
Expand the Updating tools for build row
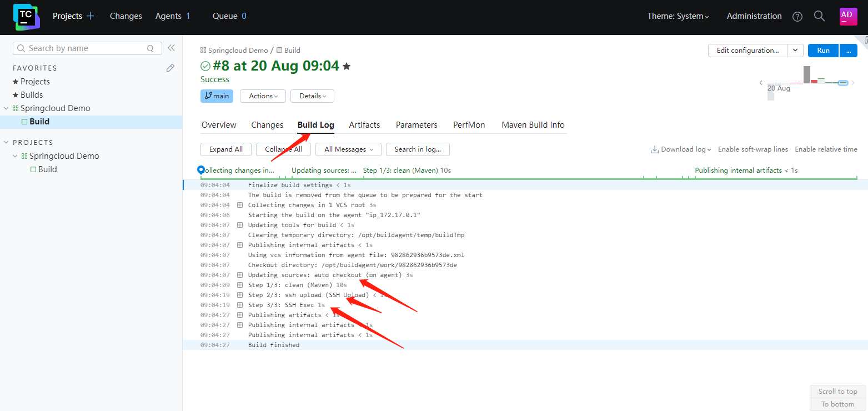point(240,225)
